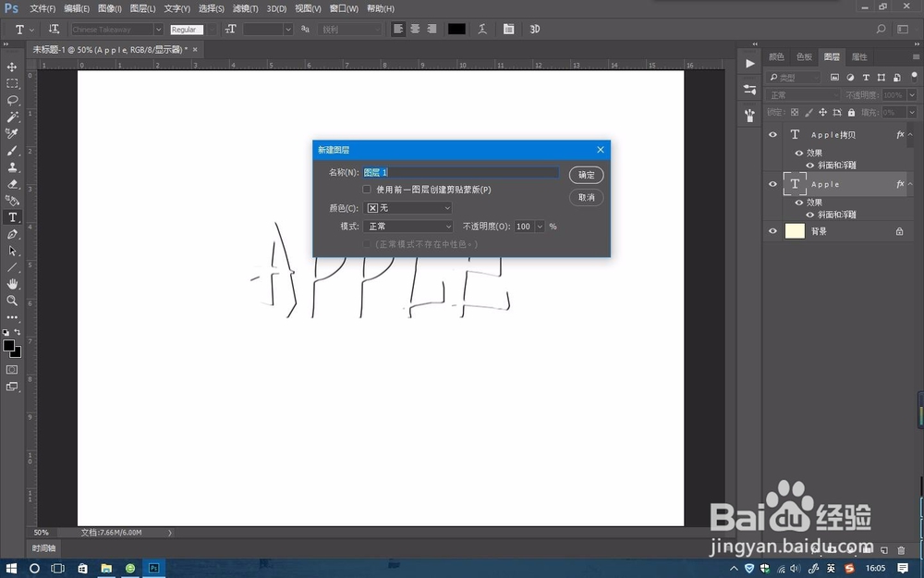Center align the text
924x578 pixels.
coord(416,29)
